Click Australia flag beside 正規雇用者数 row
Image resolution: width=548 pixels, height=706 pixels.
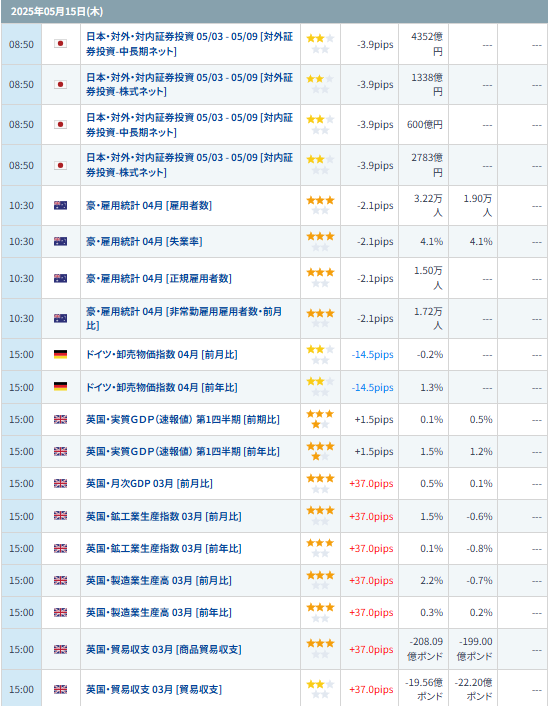tap(60, 278)
